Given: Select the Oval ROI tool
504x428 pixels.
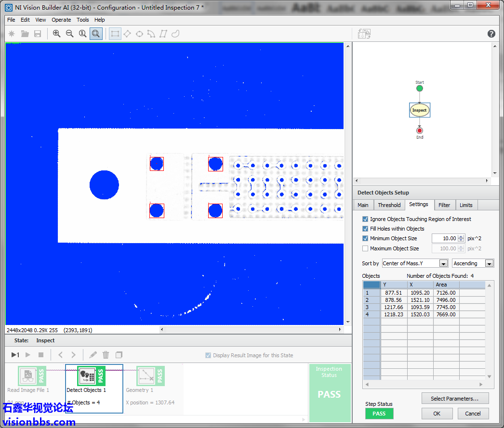Looking at the screenshot, I should (139, 34).
